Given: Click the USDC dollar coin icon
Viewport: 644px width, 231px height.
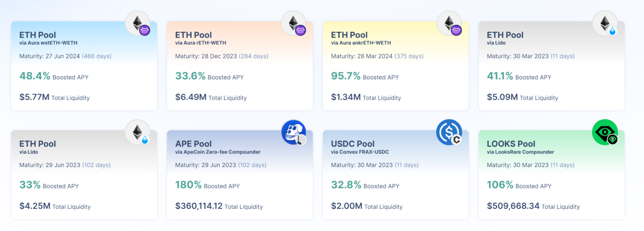Looking at the screenshot, I should click(x=449, y=132).
